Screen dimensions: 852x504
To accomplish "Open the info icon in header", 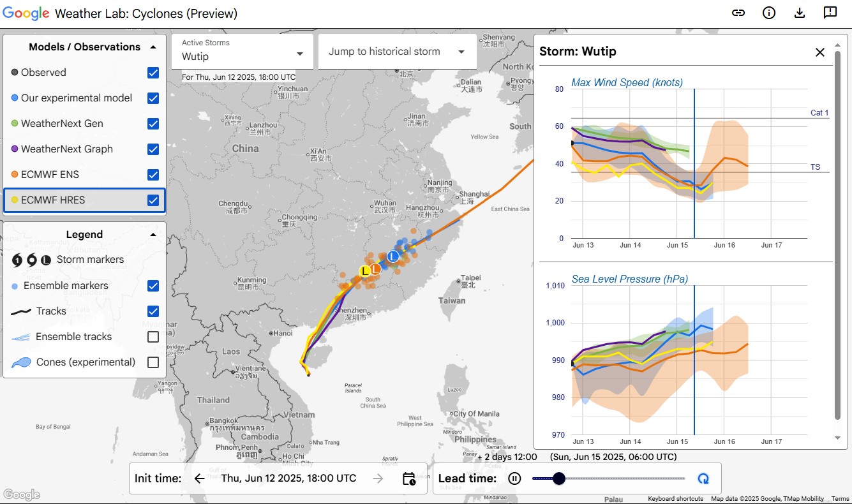I will pyautogui.click(x=769, y=13).
